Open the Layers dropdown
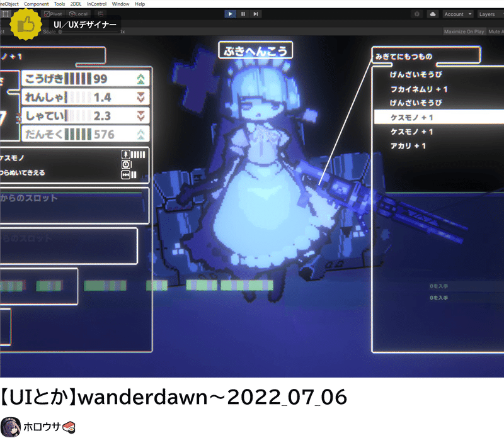 point(490,14)
